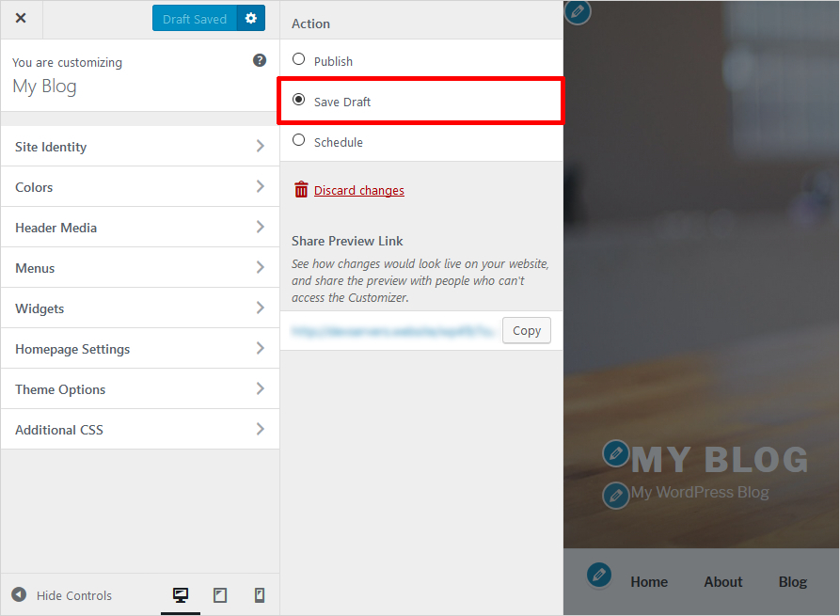840x616 pixels.
Task: Click the edit pencil beside My WordPress Blog tagline
Action: [x=615, y=495]
